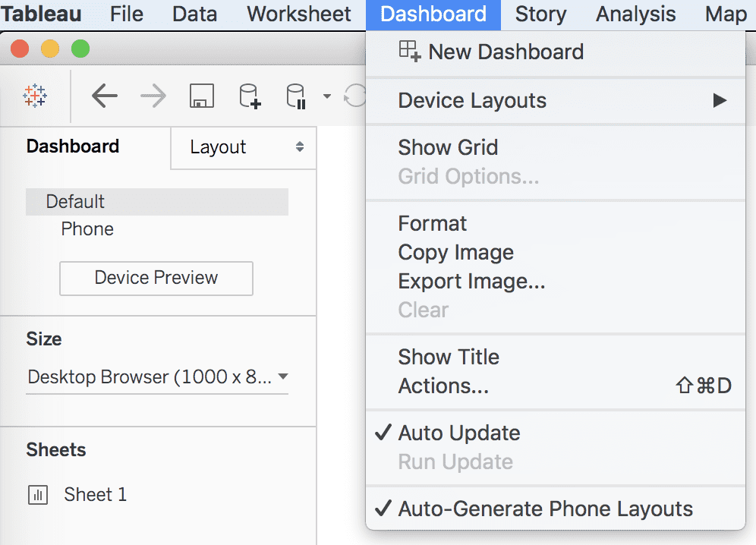This screenshot has height=545, width=756.
Task: Click the Sheet 1 chart icon
Action: coord(38,496)
